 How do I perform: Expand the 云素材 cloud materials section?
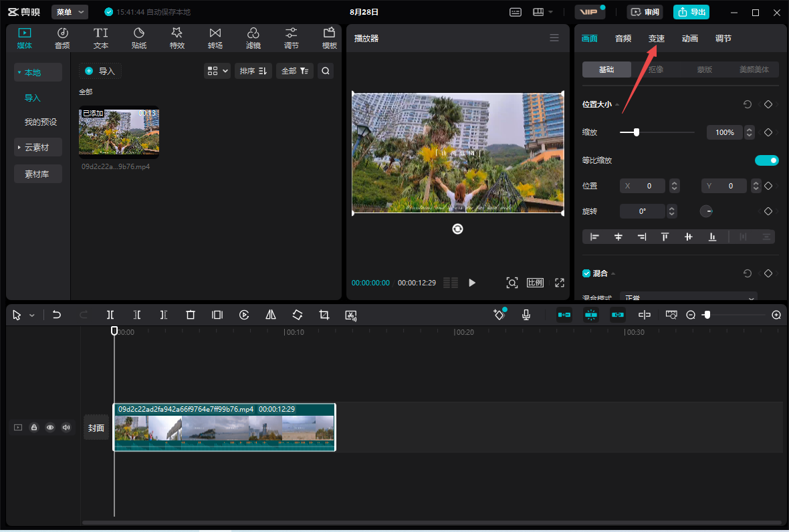(37, 147)
